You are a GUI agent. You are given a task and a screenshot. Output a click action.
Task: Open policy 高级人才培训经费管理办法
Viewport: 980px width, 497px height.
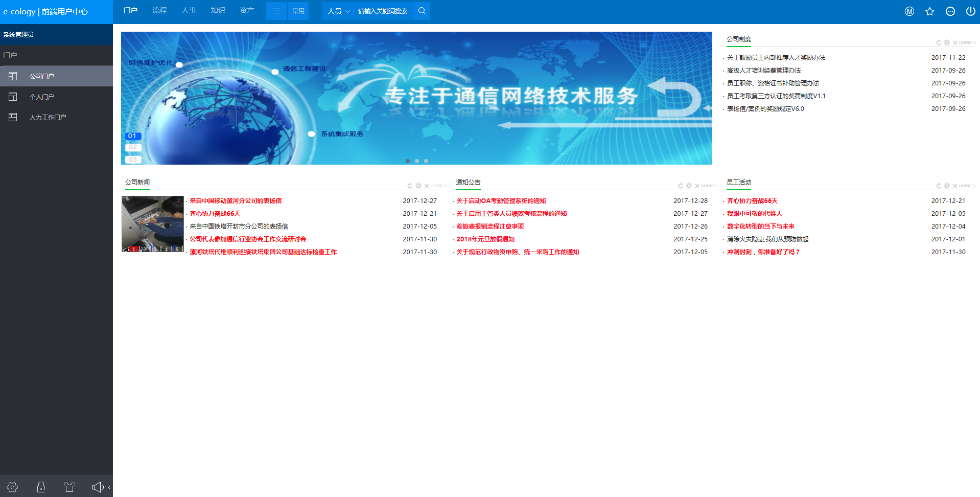[764, 71]
